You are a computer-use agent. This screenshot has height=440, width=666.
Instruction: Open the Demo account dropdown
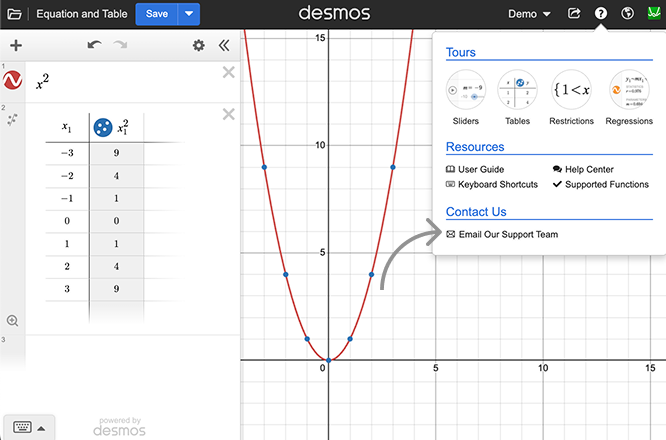pos(529,14)
